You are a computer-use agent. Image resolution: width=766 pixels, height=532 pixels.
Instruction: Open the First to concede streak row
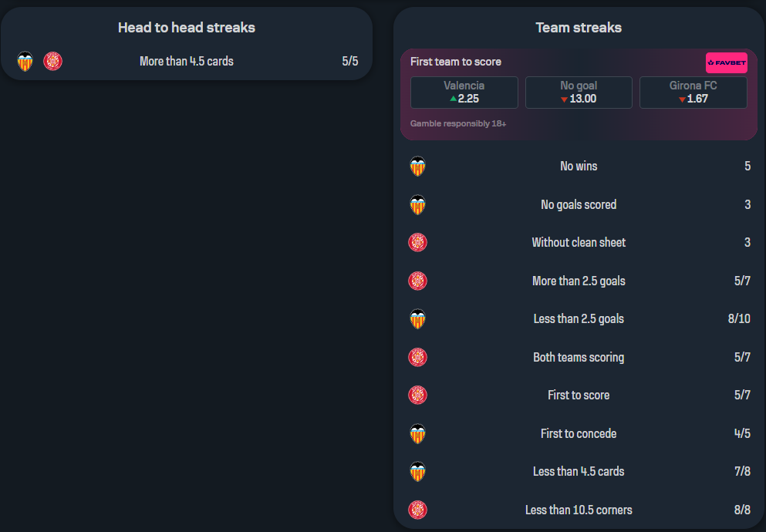tap(579, 433)
